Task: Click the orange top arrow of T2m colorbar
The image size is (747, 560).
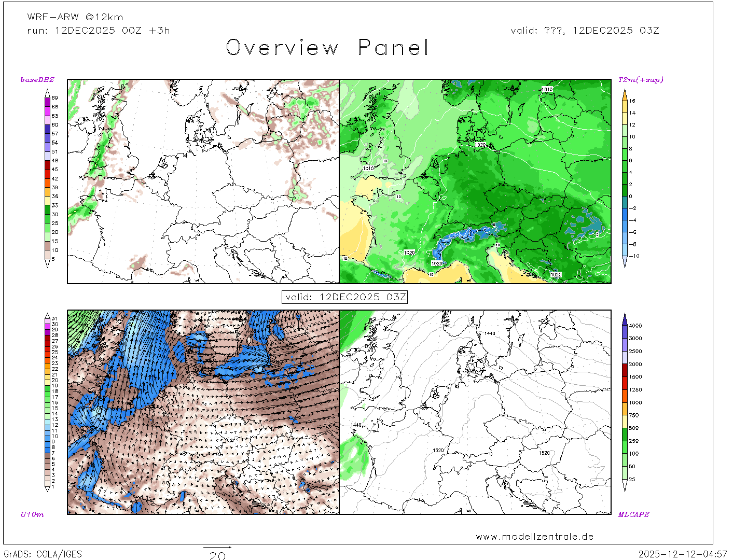Action: [625, 94]
